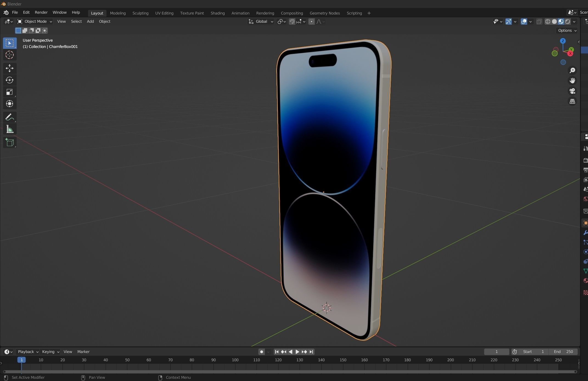
Task: Select the Select Box tool
Action: (10, 43)
